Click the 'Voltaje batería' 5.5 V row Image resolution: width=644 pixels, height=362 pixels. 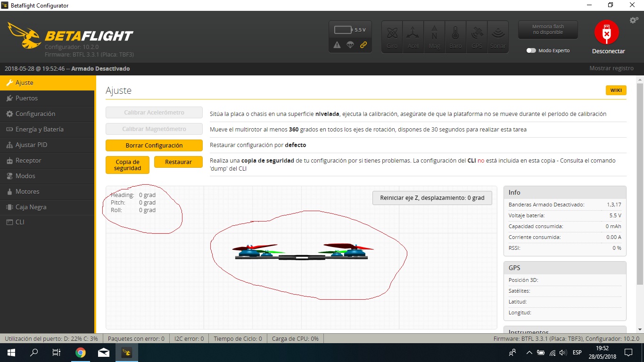click(x=565, y=215)
